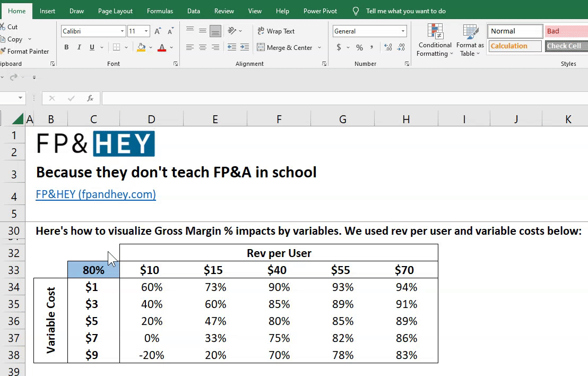This screenshot has height=376, width=588.
Task: Open the Calibri font name dropdown
Action: tap(122, 31)
